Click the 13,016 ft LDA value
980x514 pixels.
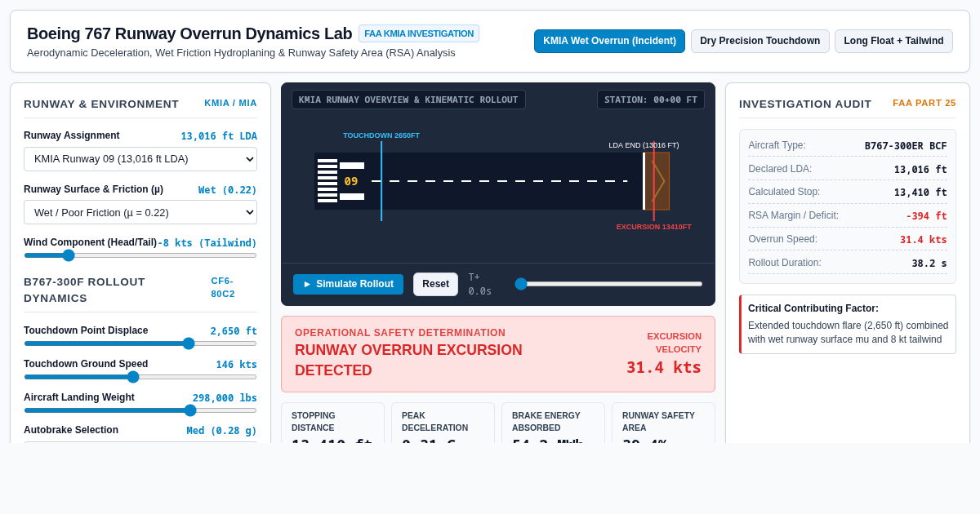click(219, 136)
